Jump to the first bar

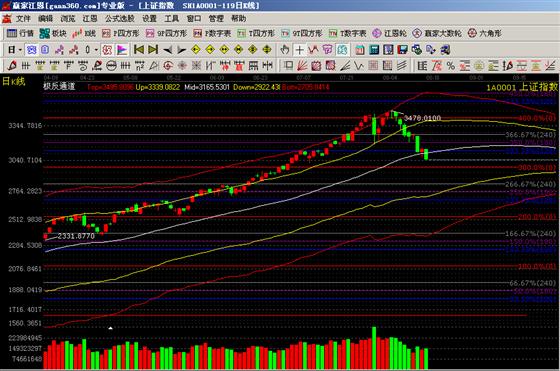pos(139,50)
